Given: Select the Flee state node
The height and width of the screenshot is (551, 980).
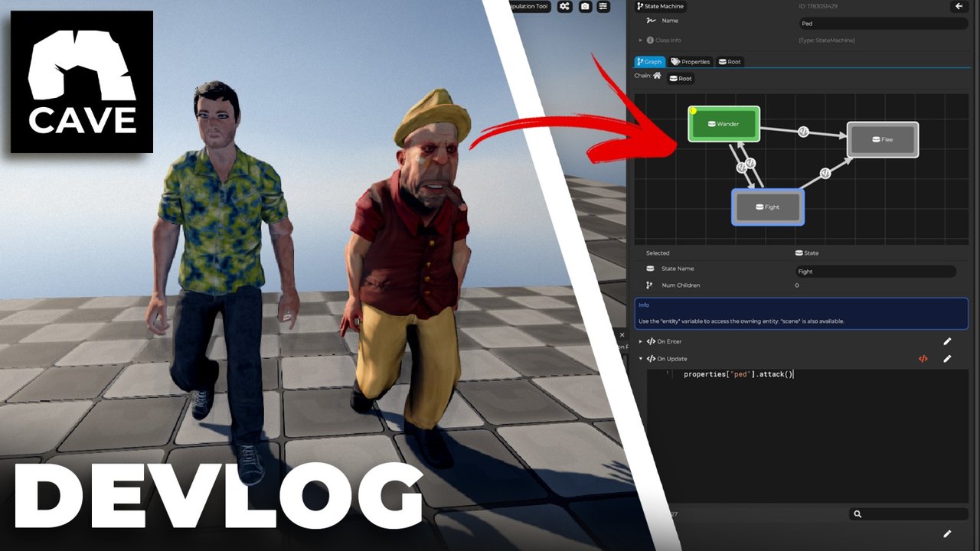Looking at the screenshot, I should point(882,139).
